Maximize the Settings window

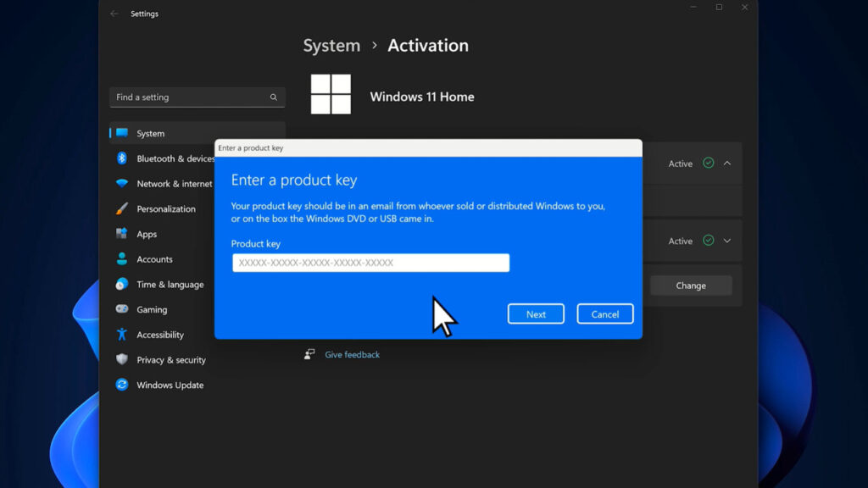click(719, 7)
